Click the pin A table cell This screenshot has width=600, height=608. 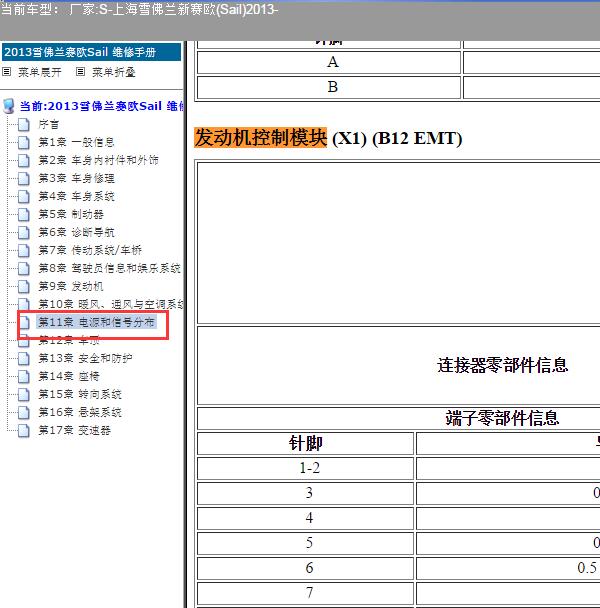click(329, 62)
